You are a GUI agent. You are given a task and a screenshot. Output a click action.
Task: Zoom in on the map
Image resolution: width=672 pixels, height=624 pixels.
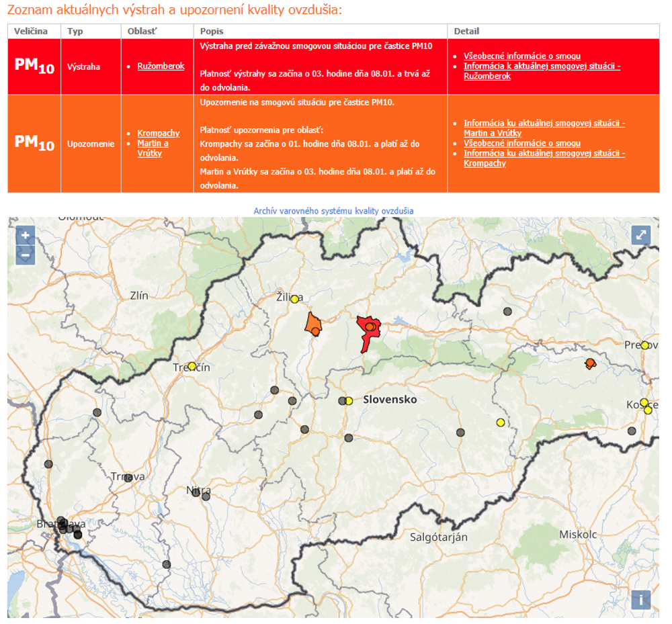click(x=26, y=236)
